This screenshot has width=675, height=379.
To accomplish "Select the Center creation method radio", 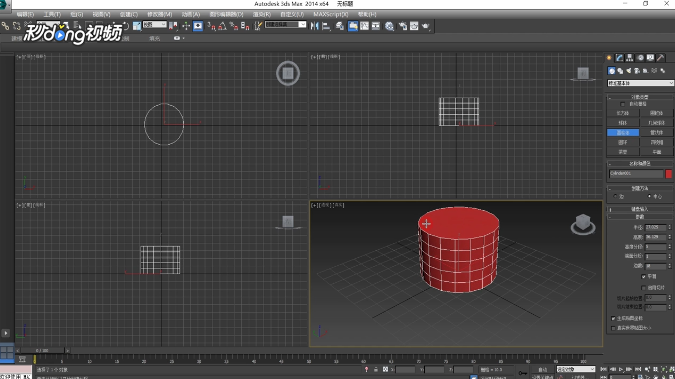I will pyautogui.click(x=649, y=196).
